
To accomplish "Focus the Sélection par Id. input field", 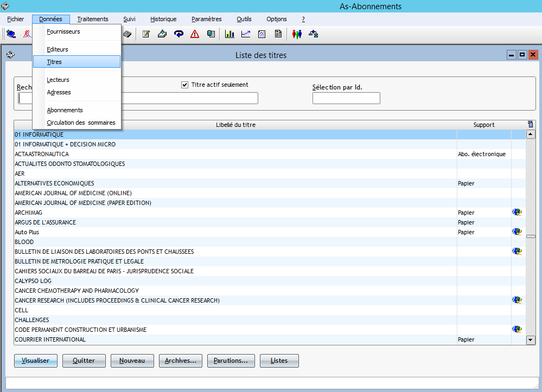I will pos(346,98).
